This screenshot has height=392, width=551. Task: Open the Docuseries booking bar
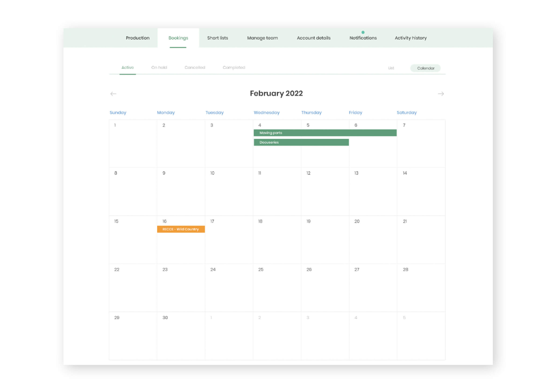301,142
